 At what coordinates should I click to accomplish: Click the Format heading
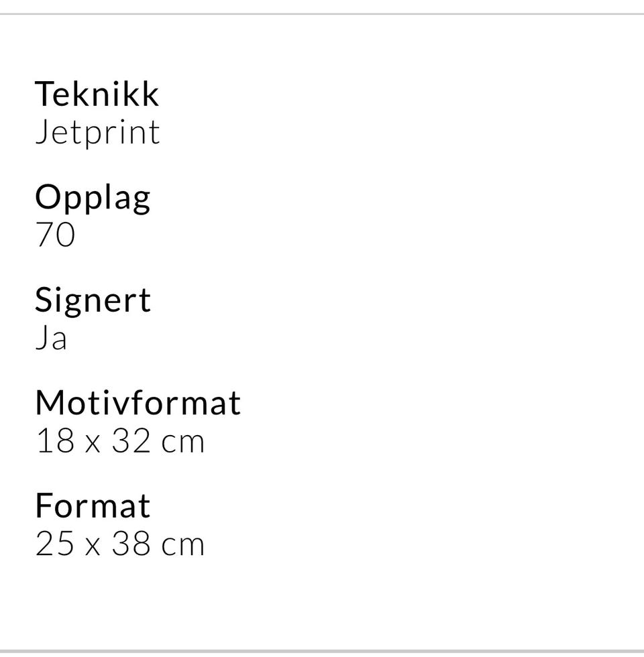click(93, 505)
